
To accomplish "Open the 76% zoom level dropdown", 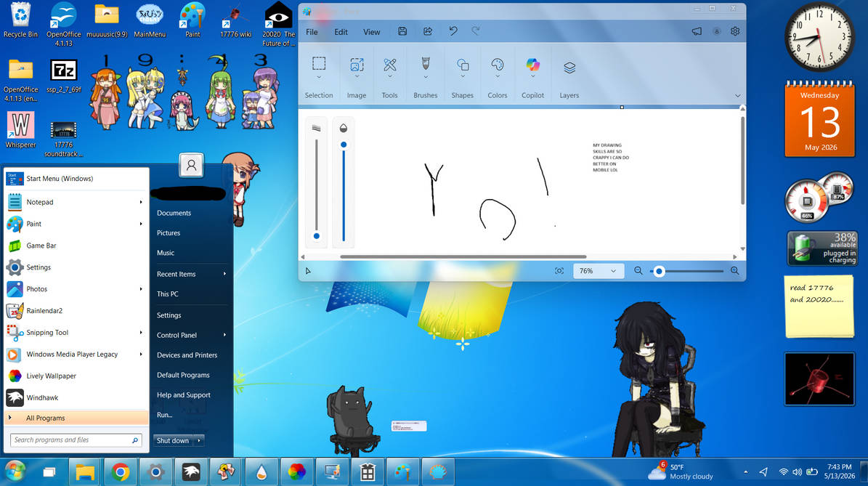I will tap(598, 271).
